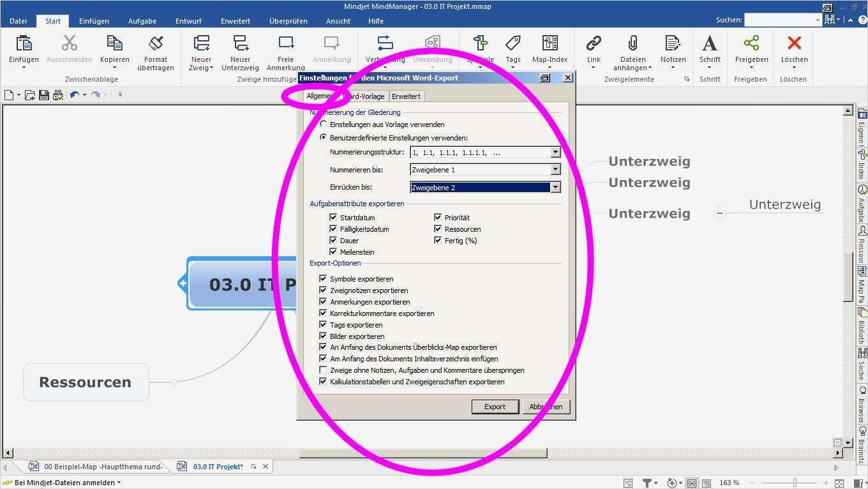Click the open folder icon in quick toolbar
This screenshot has width=868, height=489.
pos(30,95)
